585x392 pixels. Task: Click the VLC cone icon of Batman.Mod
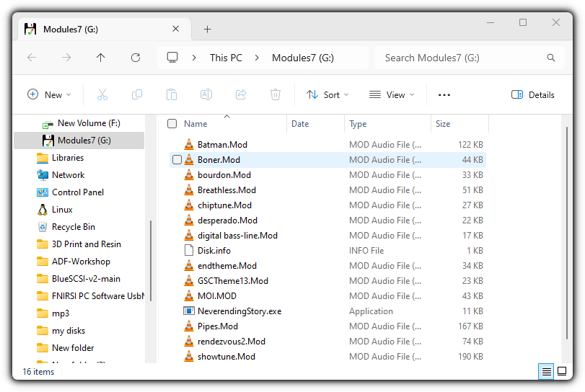coord(189,144)
